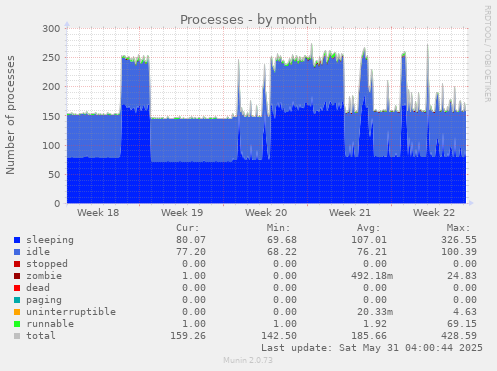This screenshot has width=497, height=371.
Task: Click the 'Last update' timestamp line
Action: [372, 348]
